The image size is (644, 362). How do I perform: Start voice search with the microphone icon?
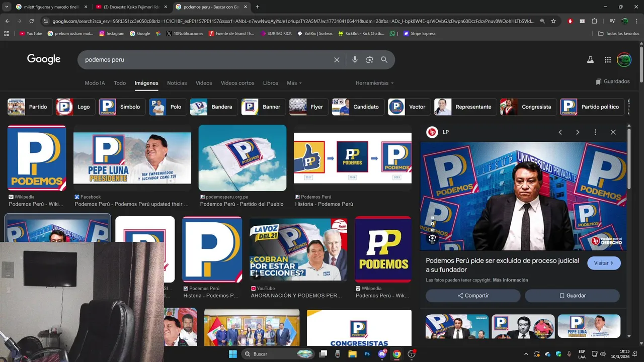coord(355,60)
